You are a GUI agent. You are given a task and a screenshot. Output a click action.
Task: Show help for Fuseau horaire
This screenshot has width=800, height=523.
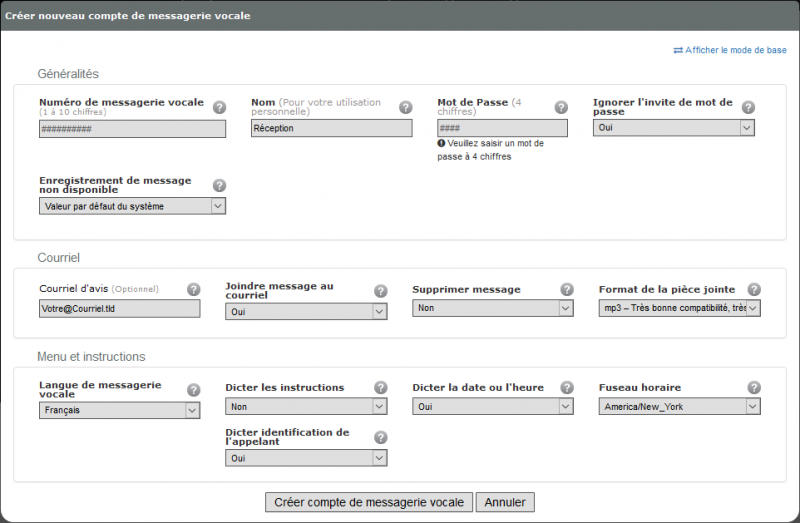click(x=754, y=387)
